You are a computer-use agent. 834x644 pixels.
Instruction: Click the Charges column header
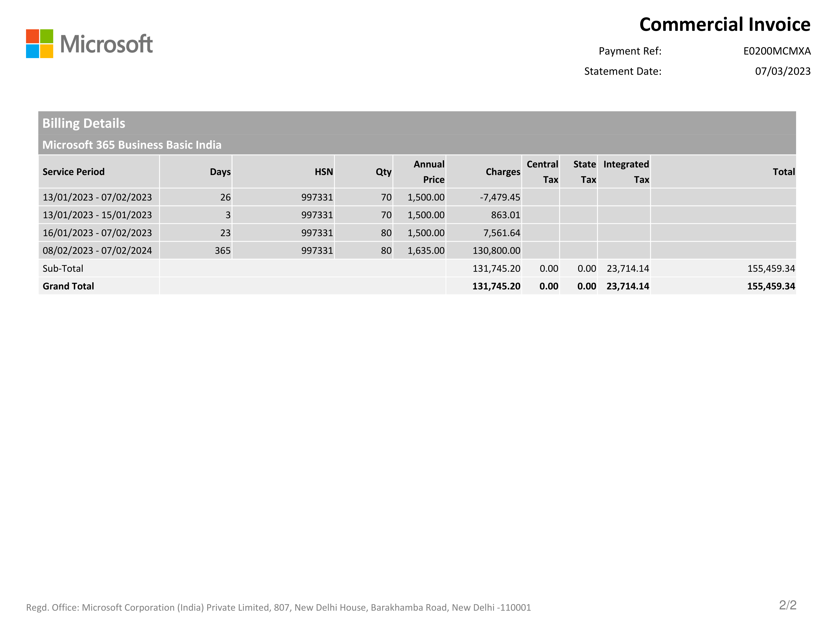[502, 172]
